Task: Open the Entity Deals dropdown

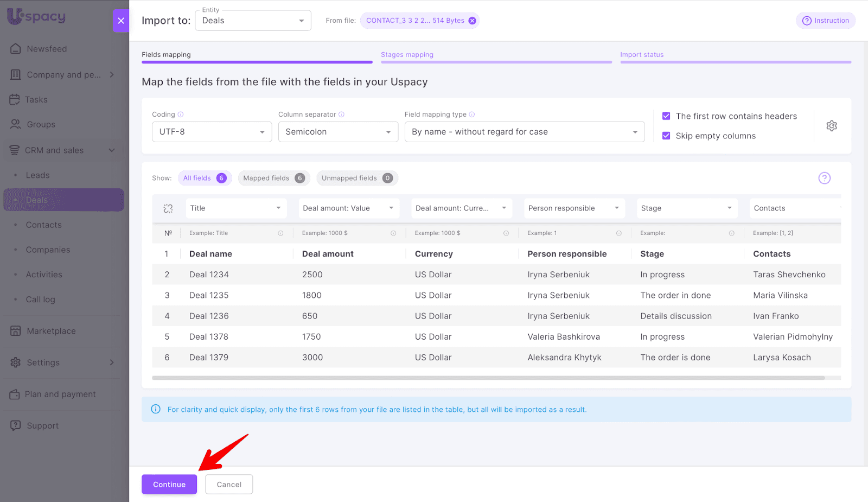Action: [x=253, y=21]
